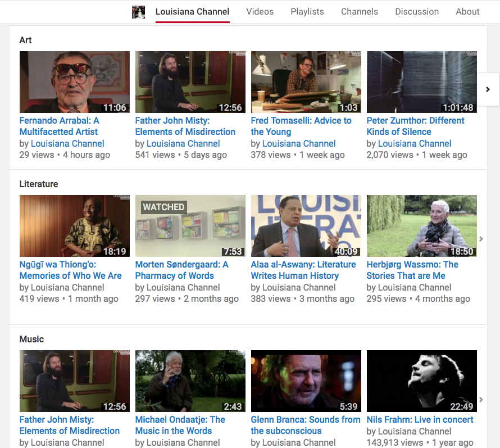Screen dimensions: 500x448
Task: Play the Fernando Arrabal video thumbnail
Action: pyautogui.click(x=75, y=82)
